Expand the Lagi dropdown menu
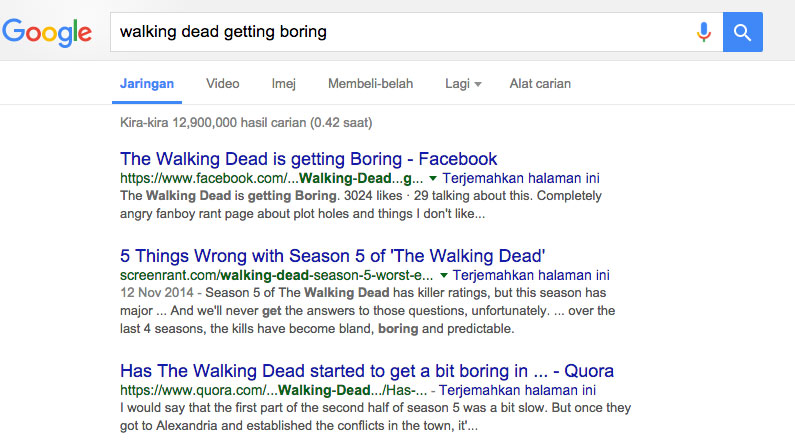Viewport: 795px width, 441px height. tap(463, 84)
